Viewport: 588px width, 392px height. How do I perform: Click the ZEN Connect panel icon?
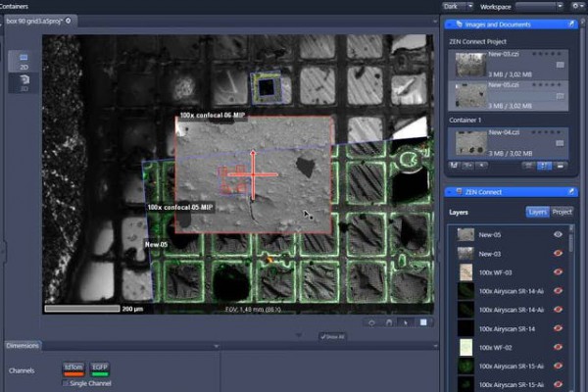click(x=459, y=192)
